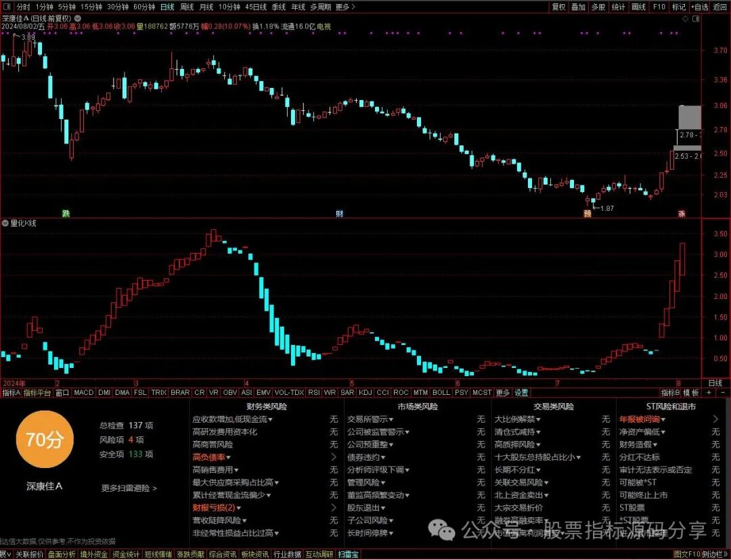The height and width of the screenshot is (560, 731).
Task: Select the 60分钟 period
Action: [145, 7]
